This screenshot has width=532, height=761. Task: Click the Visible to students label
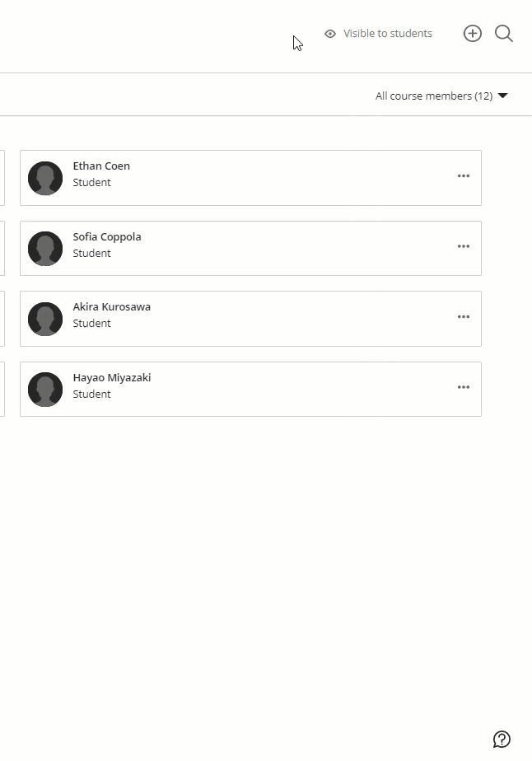tap(388, 34)
